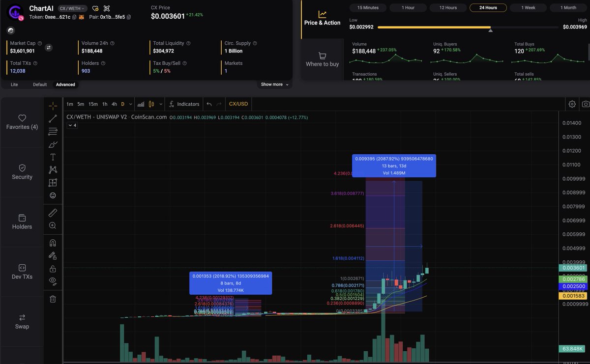Switch to the 1 Week timeframe tab
590x364 pixels.
529,7
